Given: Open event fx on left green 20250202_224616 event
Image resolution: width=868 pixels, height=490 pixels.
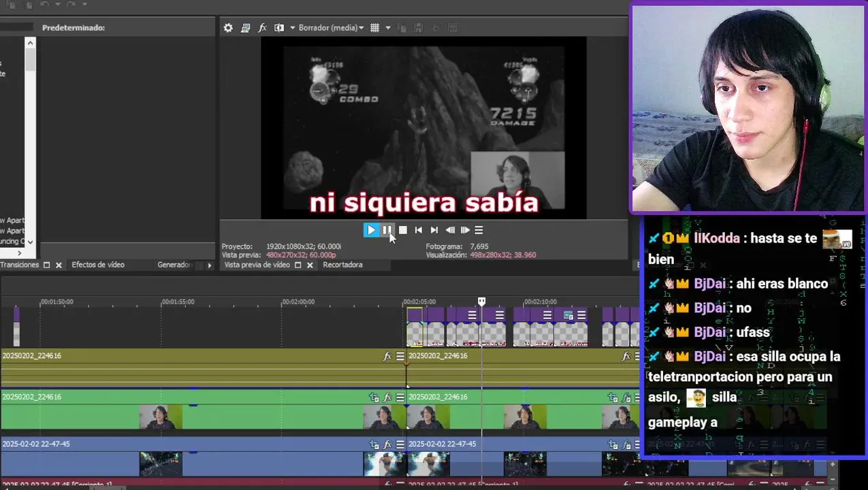Looking at the screenshot, I should 387,397.
